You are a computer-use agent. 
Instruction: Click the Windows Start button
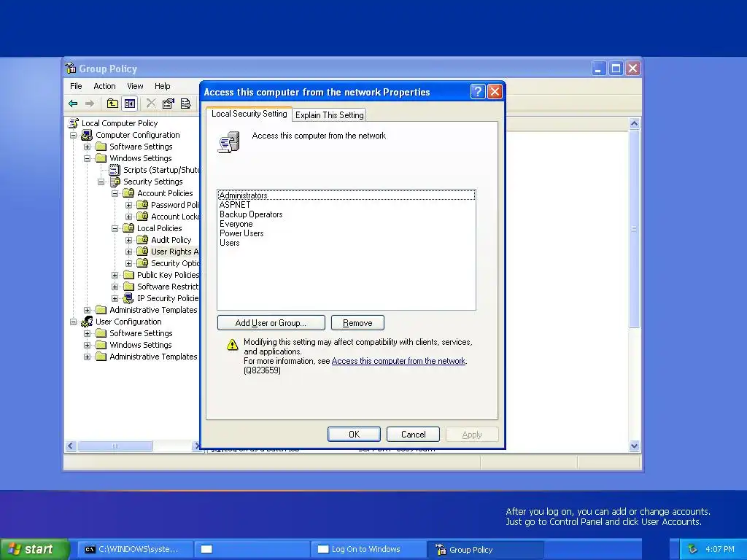tap(34, 549)
